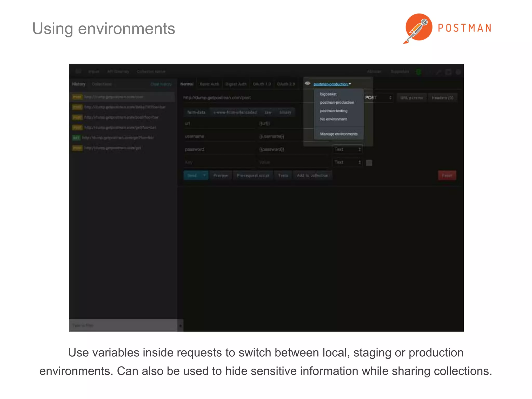Click the URL params button
The image size is (532, 399).
[x=411, y=98]
